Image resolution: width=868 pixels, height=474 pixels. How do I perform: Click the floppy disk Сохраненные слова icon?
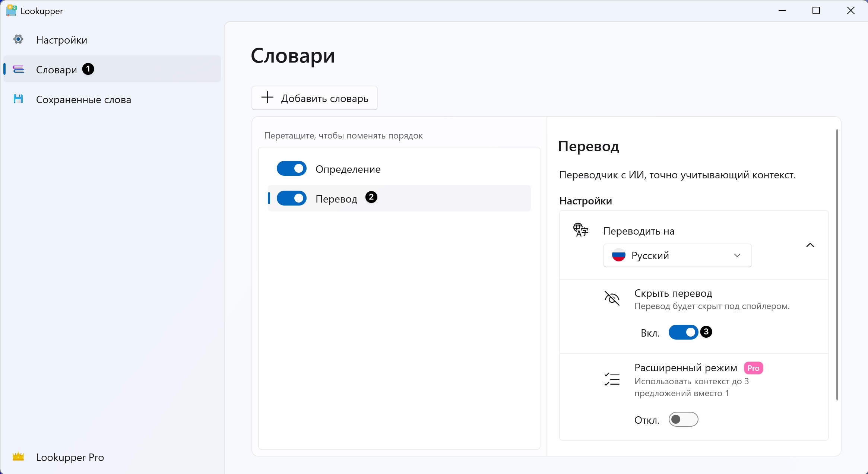click(x=18, y=99)
